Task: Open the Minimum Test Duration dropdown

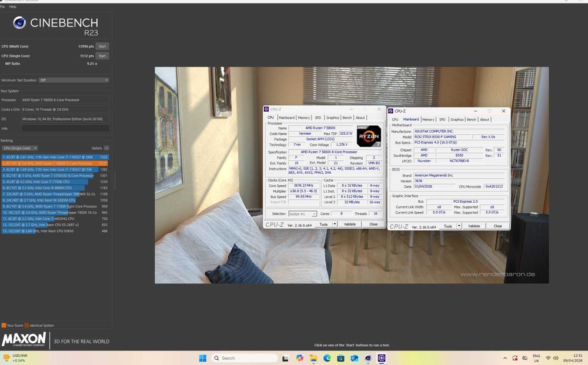Action: (x=74, y=80)
